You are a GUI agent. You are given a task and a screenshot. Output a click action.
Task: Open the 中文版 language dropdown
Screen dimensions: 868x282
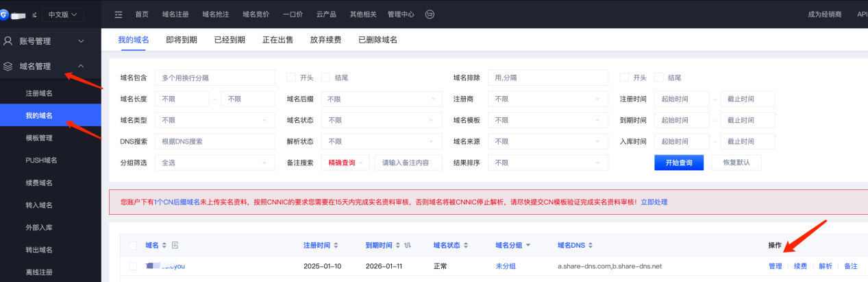tap(63, 14)
